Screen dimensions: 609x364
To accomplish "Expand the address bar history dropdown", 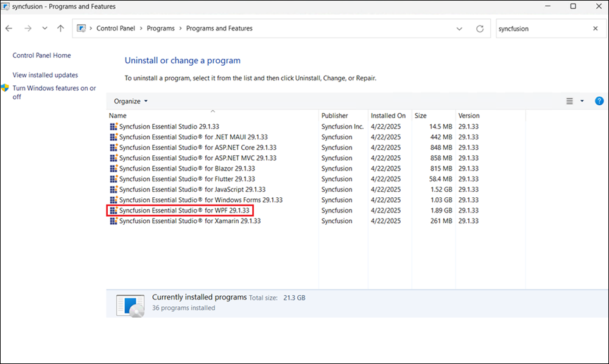I will pyautogui.click(x=459, y=29).
